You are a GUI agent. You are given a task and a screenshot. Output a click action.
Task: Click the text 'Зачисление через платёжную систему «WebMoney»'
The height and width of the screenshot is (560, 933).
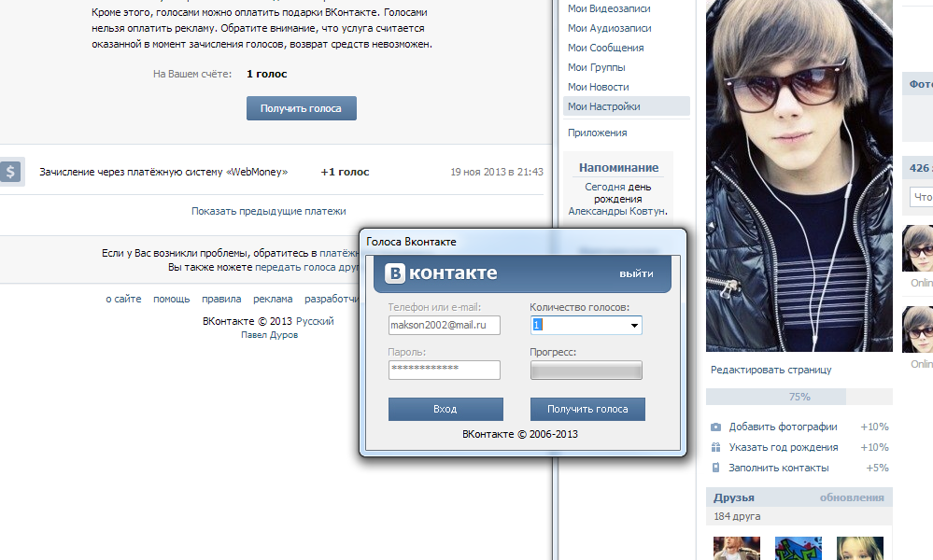coord(163,172)
